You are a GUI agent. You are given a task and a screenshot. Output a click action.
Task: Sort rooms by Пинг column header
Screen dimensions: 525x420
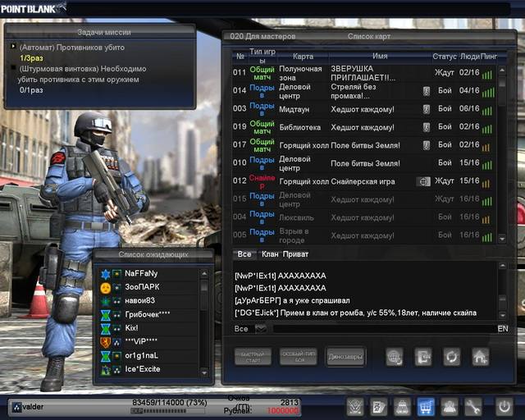pyautogui.click(x=489, y=57)
